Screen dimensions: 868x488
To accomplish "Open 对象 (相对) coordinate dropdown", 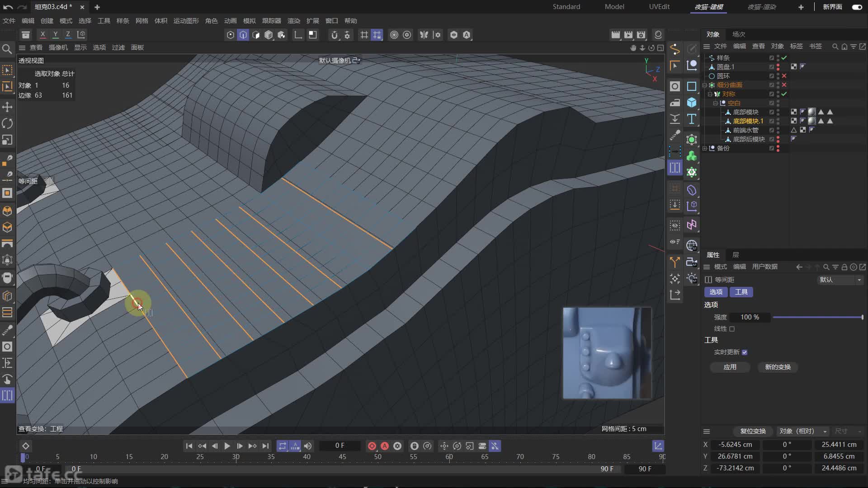I will pos(803,431).
